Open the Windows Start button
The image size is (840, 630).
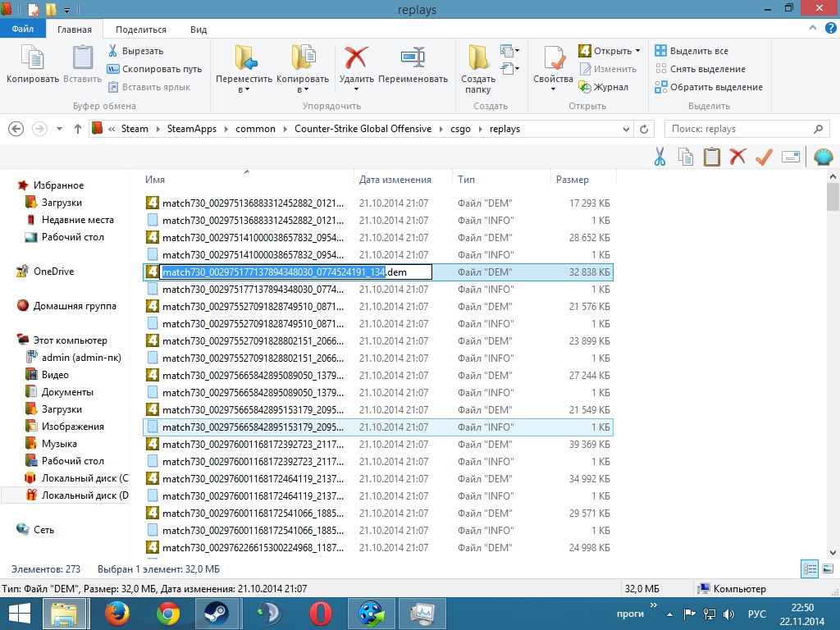pyautogui.click(x=21, y=614)
